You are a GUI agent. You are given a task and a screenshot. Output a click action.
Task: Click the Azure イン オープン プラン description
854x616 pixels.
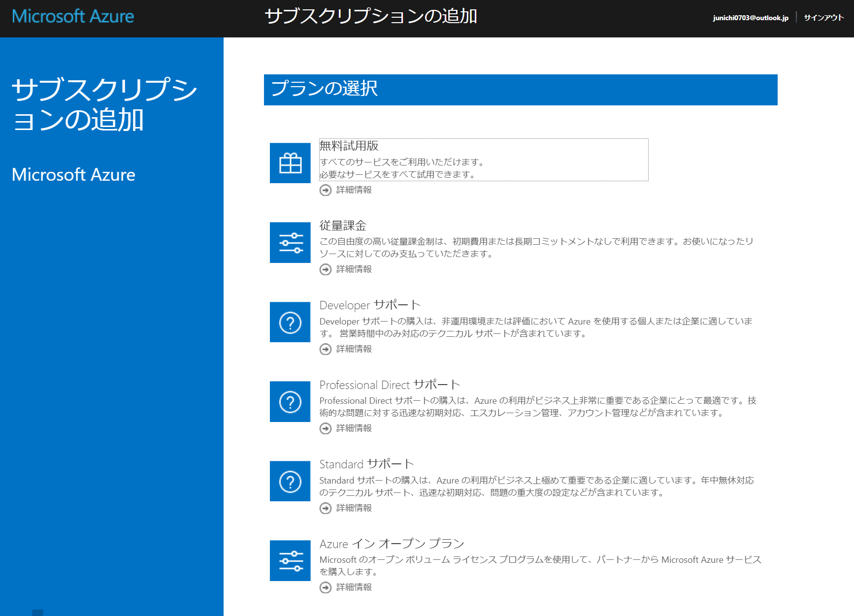(540, 566)
